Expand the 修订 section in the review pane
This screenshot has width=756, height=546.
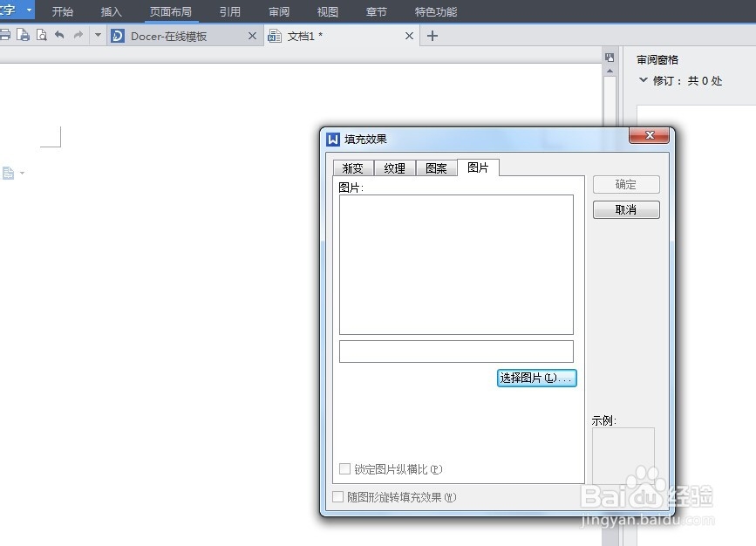(x=643, y=80)
